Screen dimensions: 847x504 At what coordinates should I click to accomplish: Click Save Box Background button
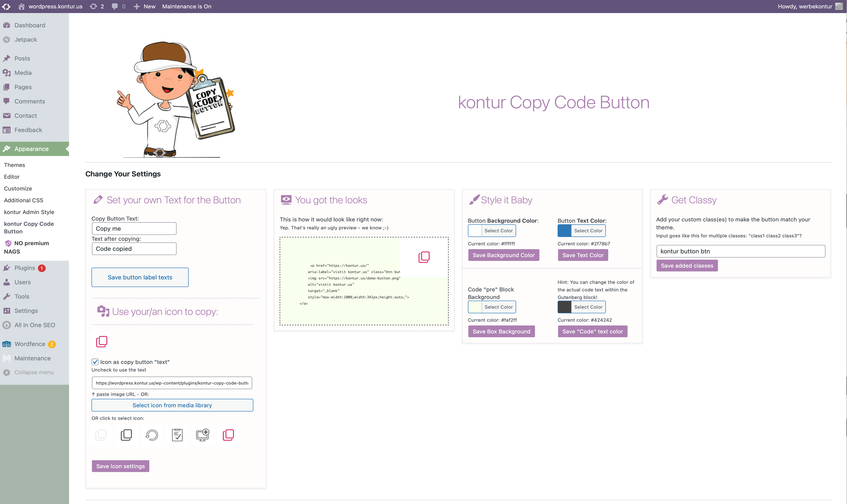[501, 331]
